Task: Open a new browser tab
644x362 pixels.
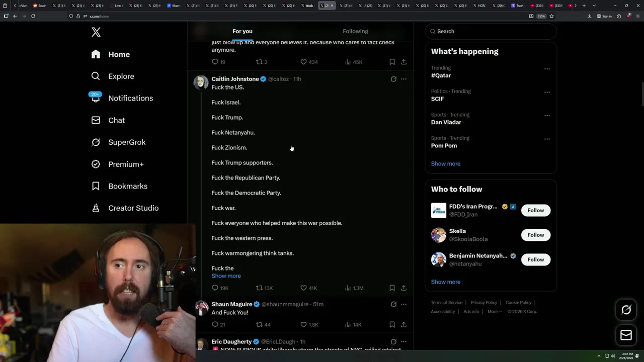Action: point(584,6)
